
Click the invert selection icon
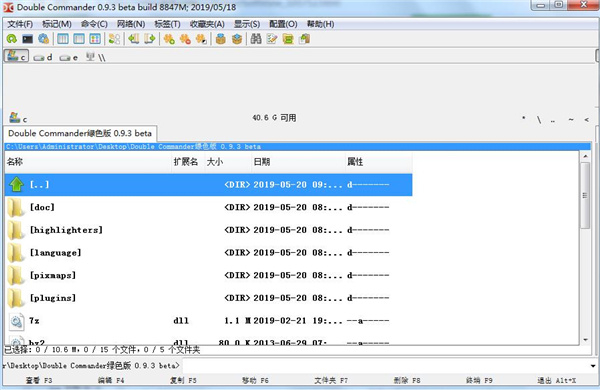201,39
